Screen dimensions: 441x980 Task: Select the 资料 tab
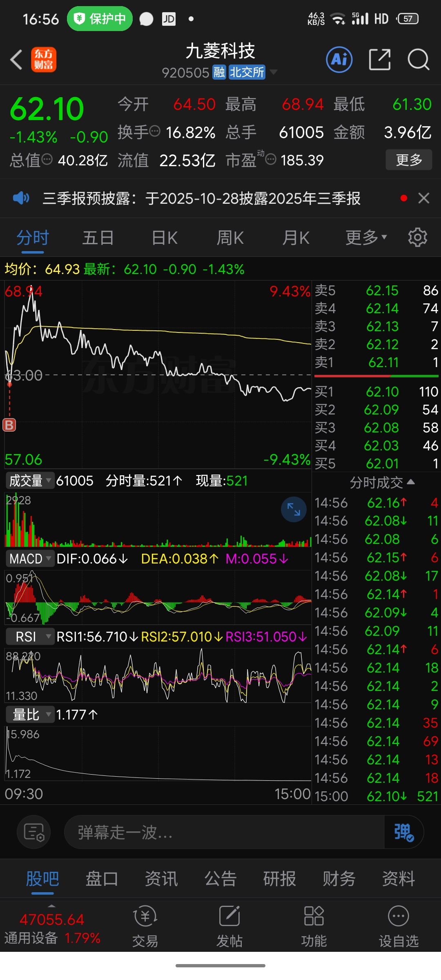399,879
